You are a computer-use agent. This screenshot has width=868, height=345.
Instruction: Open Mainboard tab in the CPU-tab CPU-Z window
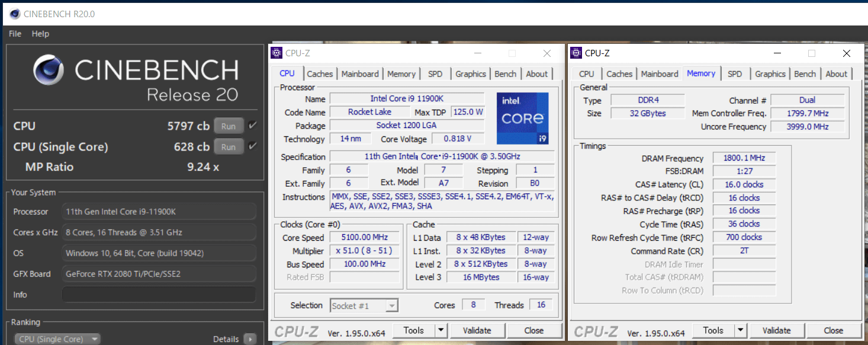(x=360, y=74)
